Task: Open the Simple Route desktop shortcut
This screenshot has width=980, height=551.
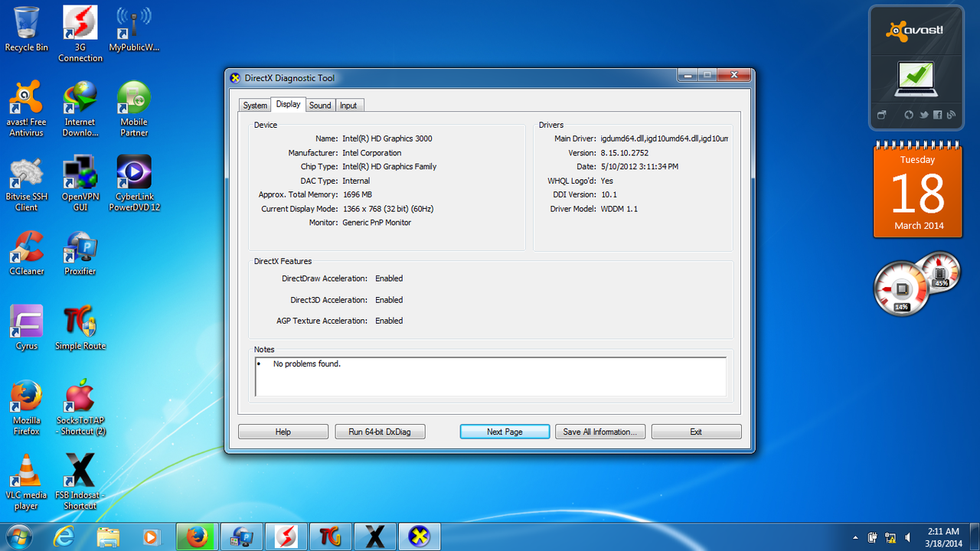Action: point(80,328)
